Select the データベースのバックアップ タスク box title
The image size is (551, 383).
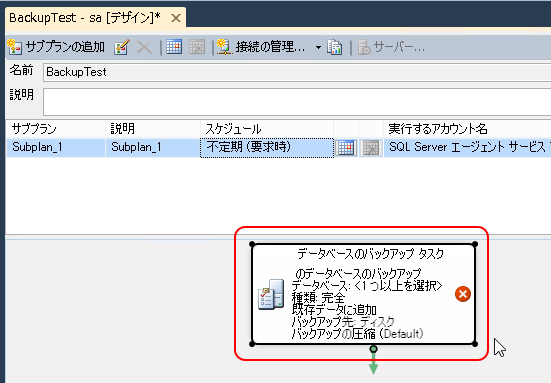[x=370, y=254]
